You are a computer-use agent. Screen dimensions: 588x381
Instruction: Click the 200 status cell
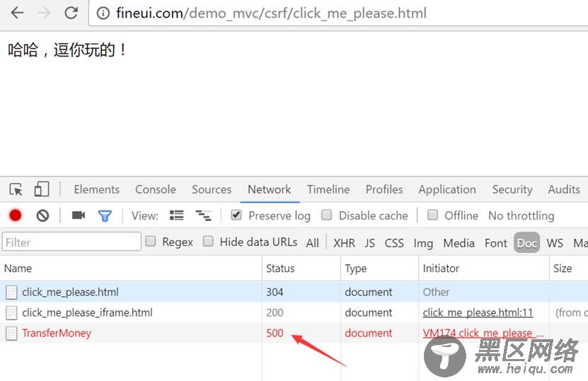[x=275, y=313]
